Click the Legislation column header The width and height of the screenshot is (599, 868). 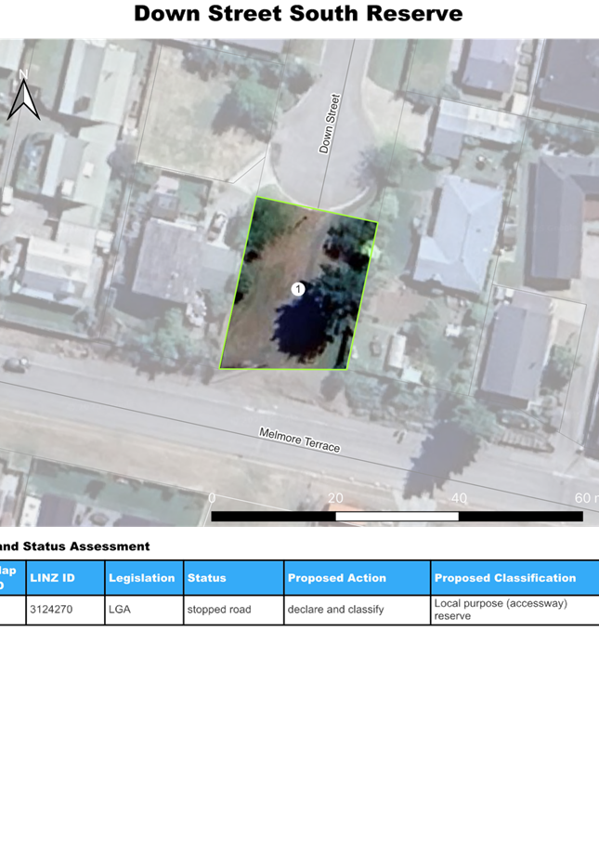pyautogui.click(x=142, y=578)
